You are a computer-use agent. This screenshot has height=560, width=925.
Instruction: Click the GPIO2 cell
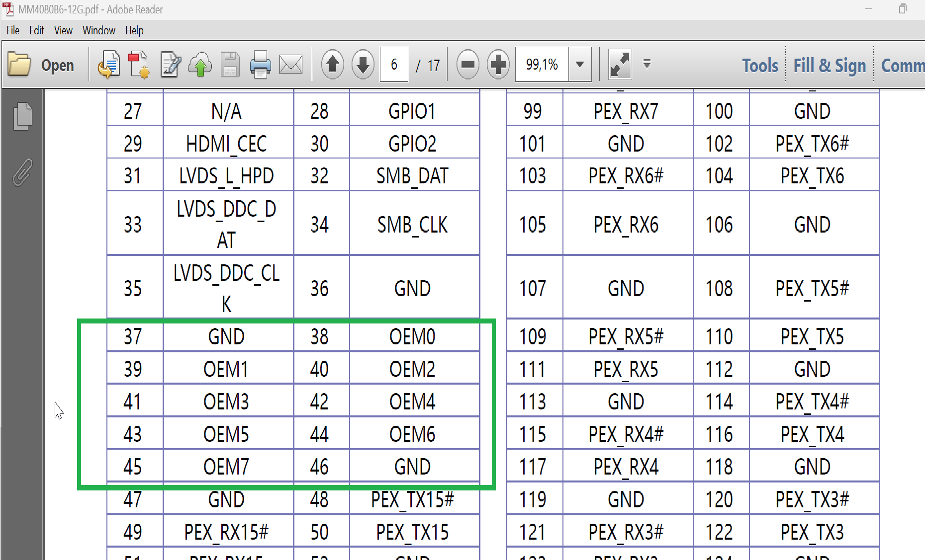point(414,142)
